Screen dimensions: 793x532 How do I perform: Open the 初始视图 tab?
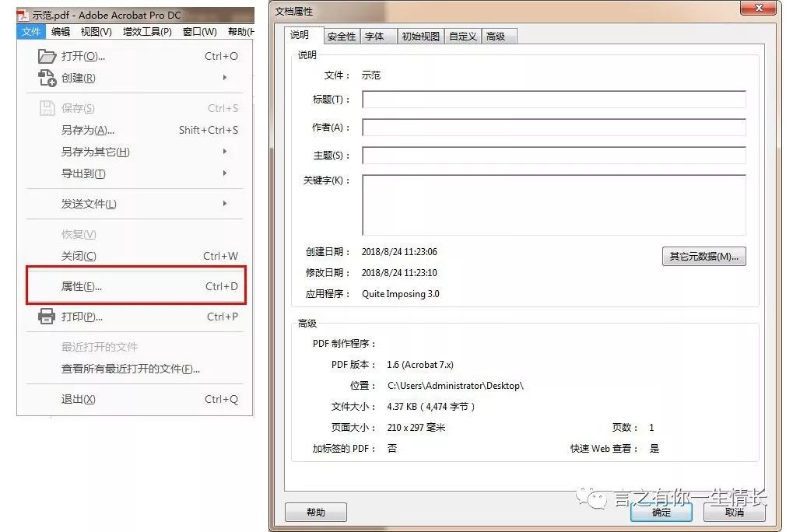pyautogui.click(x=420, y=37)
